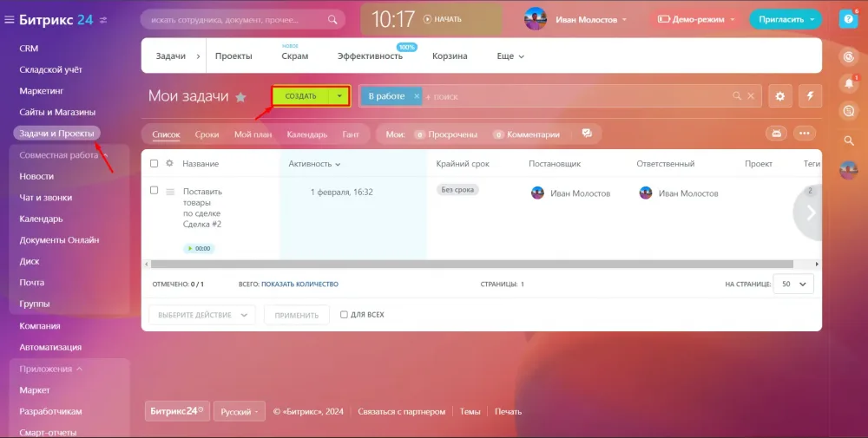The width and height of the screenshot is (868, 438).
Task: Open the СОЗДАТЬ dropdown arrow
Action: [x=339, y=96]
